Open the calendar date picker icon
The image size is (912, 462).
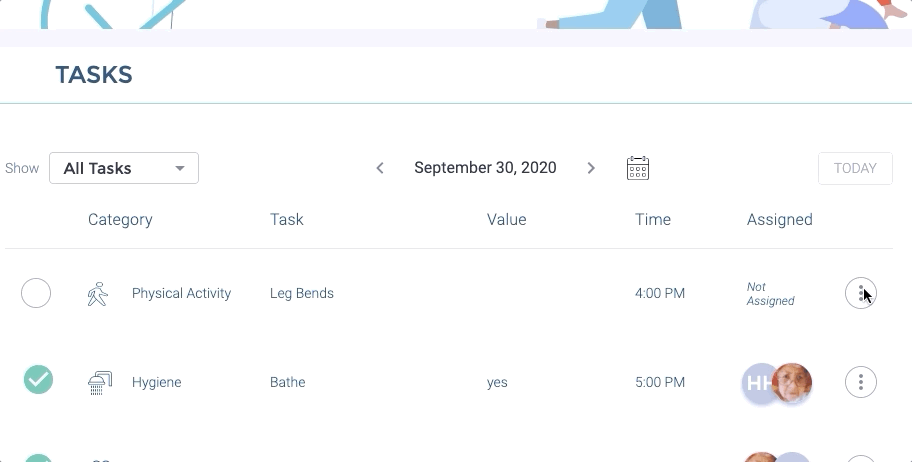point(638,168)
